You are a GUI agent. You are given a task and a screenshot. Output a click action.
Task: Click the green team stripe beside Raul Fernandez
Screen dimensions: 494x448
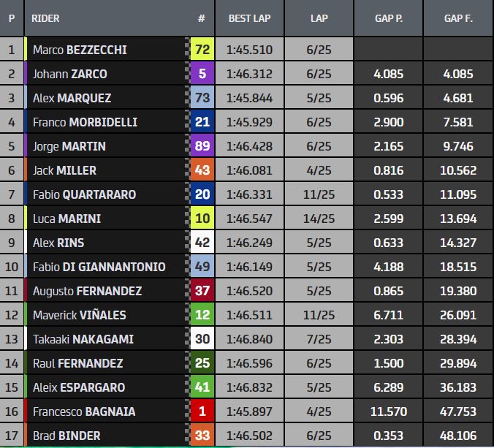tap(26, 363)
